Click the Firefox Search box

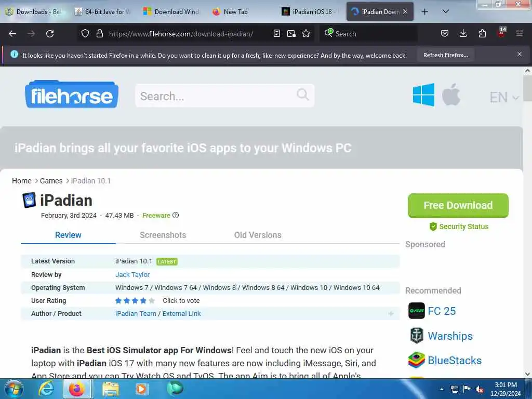(x=368, y=34)
